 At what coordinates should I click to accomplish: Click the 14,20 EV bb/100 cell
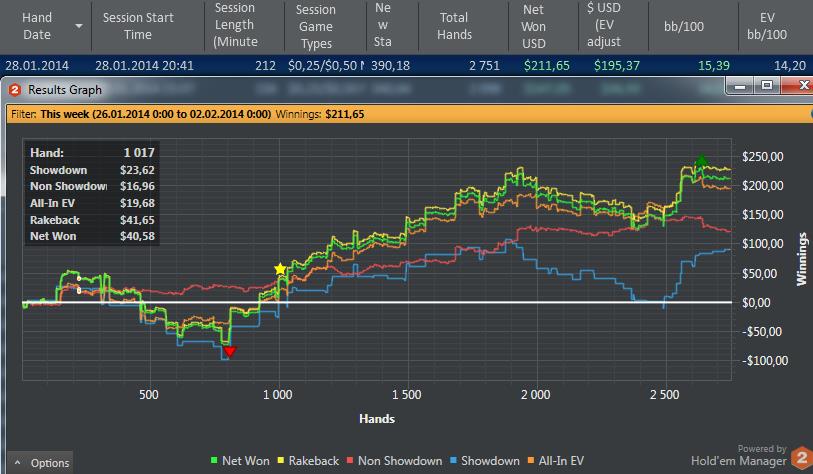coord(790,66)
